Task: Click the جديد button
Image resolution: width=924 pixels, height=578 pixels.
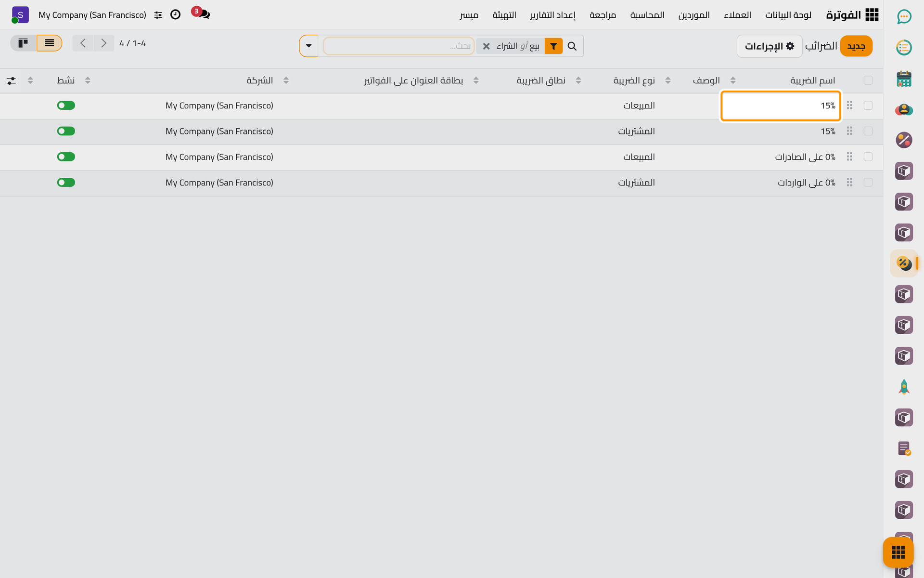Action: pyautogui.click(x=856, y=46)
